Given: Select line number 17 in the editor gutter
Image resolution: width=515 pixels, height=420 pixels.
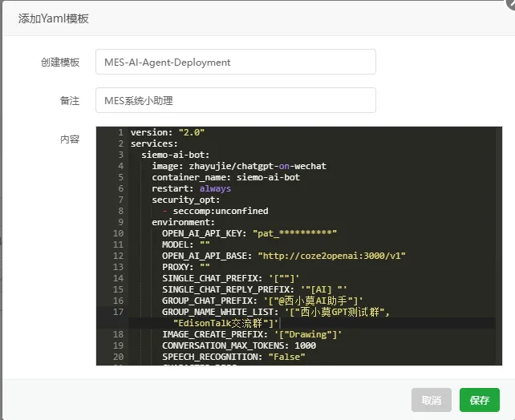Looking at the screenshot, I should tap(118, 312).
